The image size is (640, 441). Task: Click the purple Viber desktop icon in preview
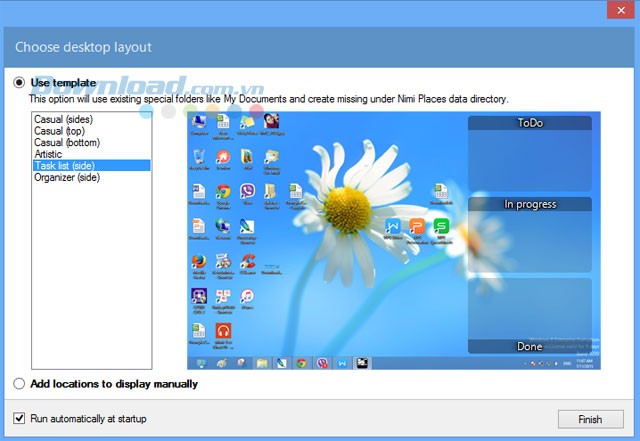click(247, 190)
